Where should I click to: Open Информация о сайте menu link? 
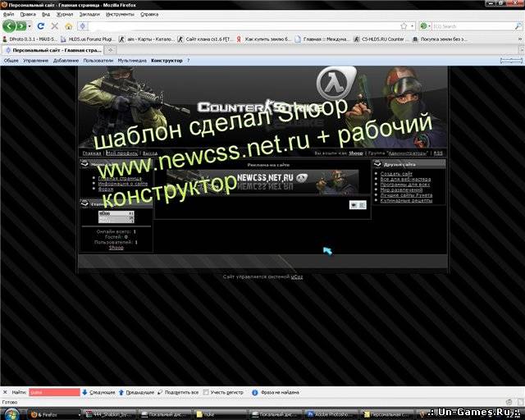[123, 184]
